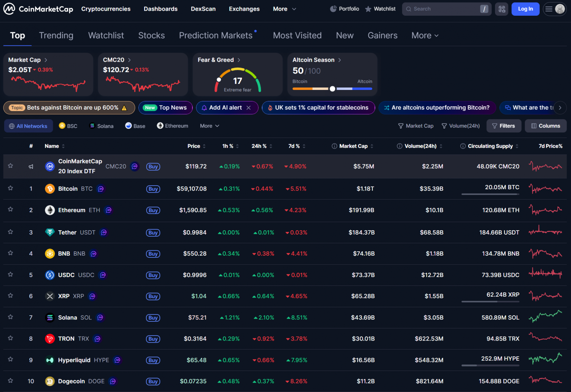Screen dimensions: 571x392
Task: Click Bitcoin circulating supply progress bar
Action: pyautogui.click(x=490, y=194)
